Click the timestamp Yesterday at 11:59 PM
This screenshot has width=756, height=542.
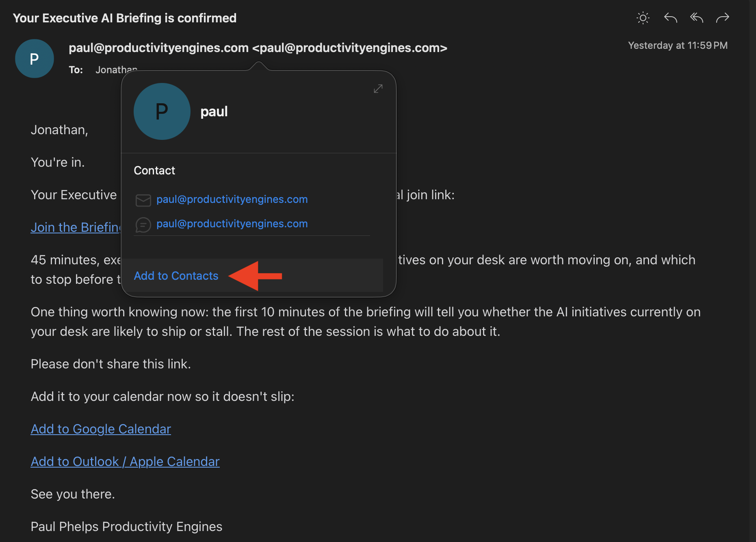point(678,46)
